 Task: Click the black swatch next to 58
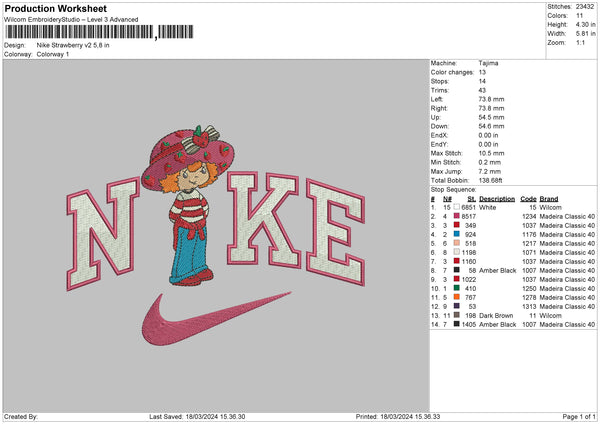(x=457, y=270)
